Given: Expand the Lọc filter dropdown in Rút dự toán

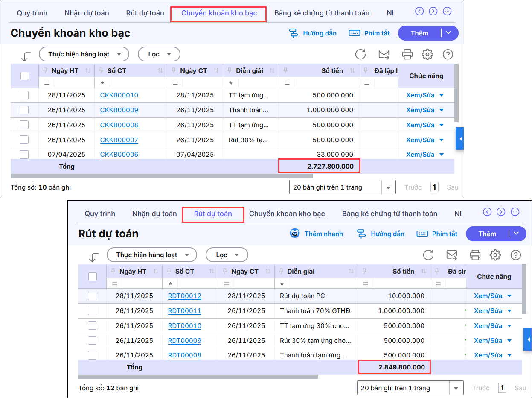Looking at the screenshot, I should (x=227, y=255).
